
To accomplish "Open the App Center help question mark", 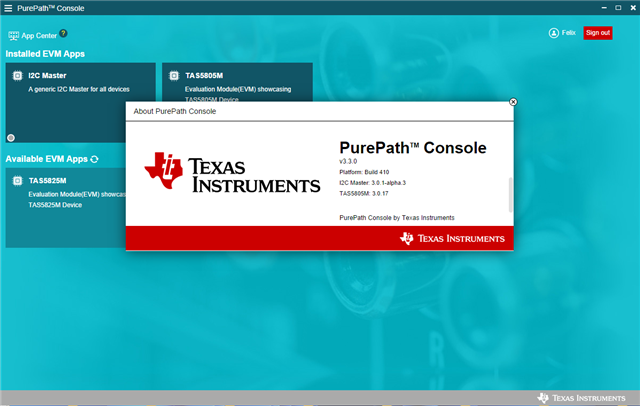I will pos(63,33).
